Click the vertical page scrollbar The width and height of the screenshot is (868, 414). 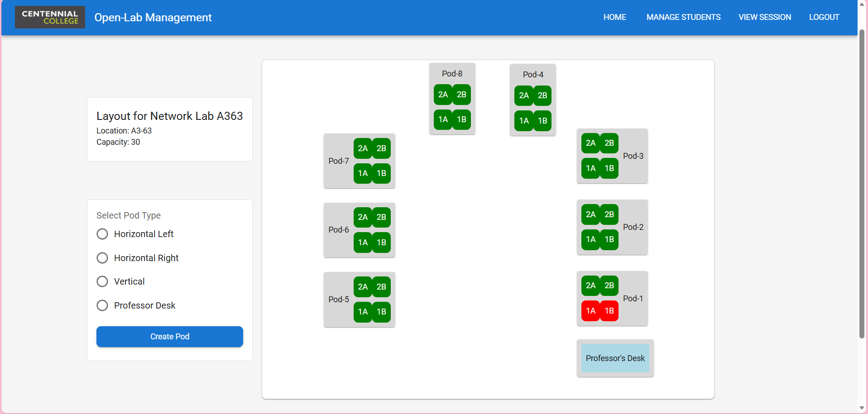(x=862, y=181)
